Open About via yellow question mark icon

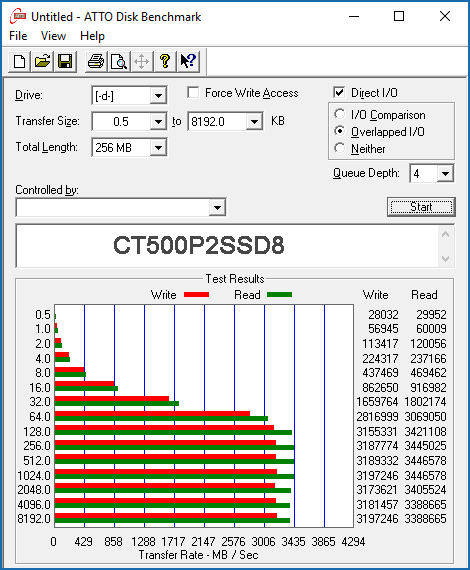(x=165, y=61)
